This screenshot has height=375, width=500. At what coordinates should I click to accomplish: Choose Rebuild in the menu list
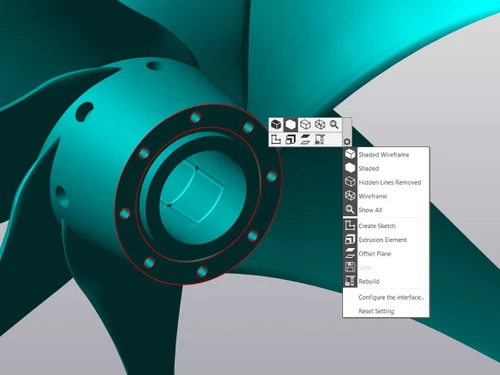(x=386, y=281)
